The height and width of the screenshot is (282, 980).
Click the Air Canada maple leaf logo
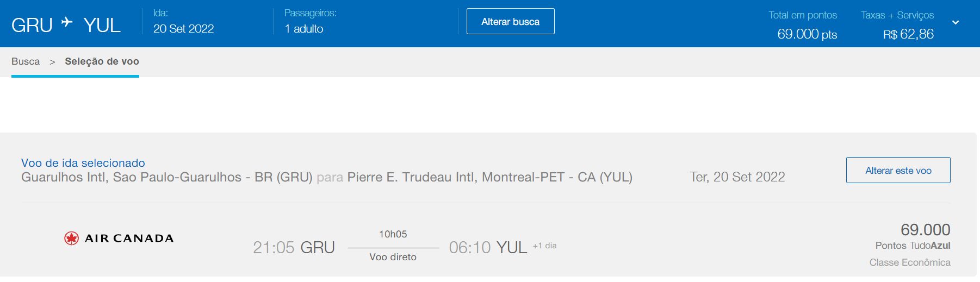71,238
